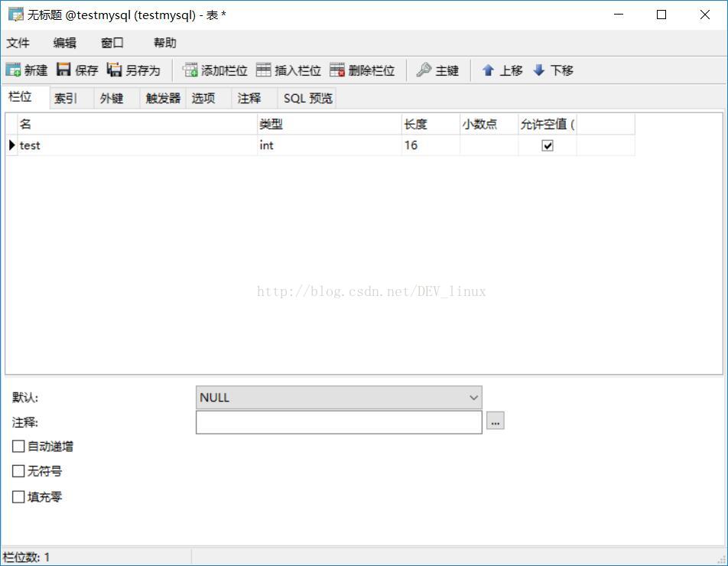
Task: Click the 小数点 column header
Action: (x=489, y=124)
